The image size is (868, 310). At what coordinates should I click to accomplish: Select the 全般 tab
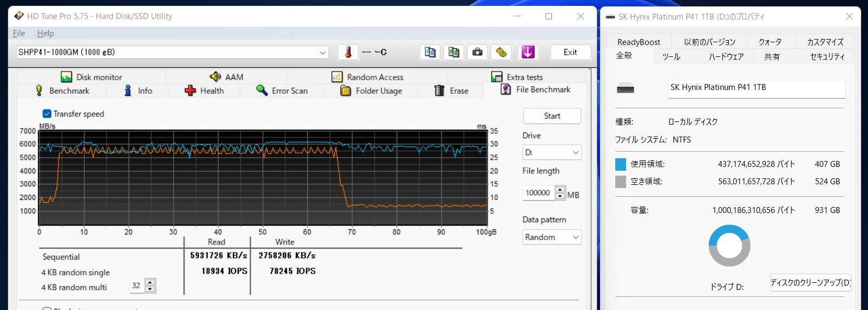tap(624, 55)
